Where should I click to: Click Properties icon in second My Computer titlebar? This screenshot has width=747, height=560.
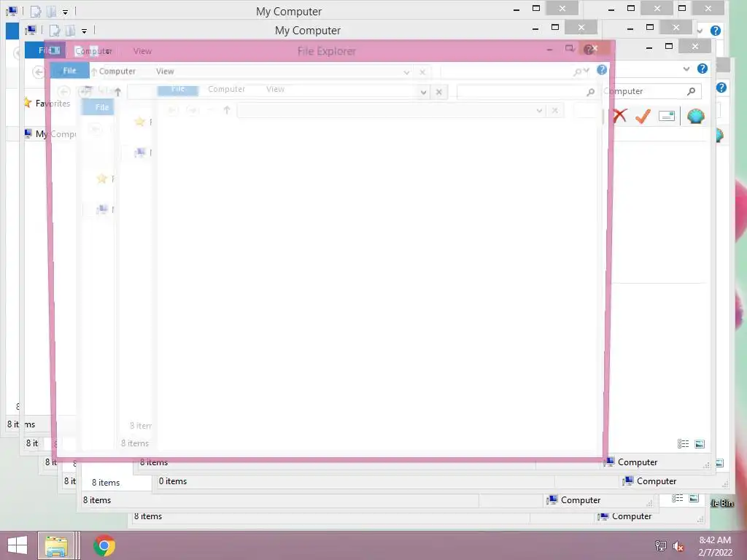(55, 31)
